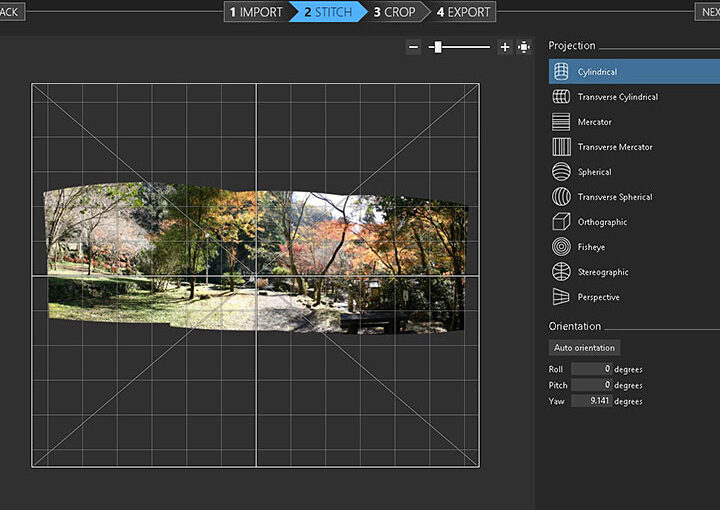
Task: Go to the Import step tab
Action: (x=256, y=12)
